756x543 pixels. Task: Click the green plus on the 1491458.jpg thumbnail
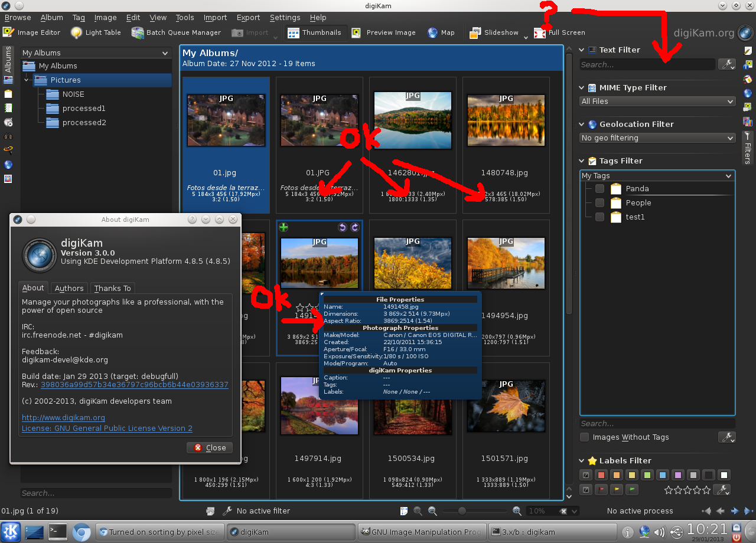(283, 227)
